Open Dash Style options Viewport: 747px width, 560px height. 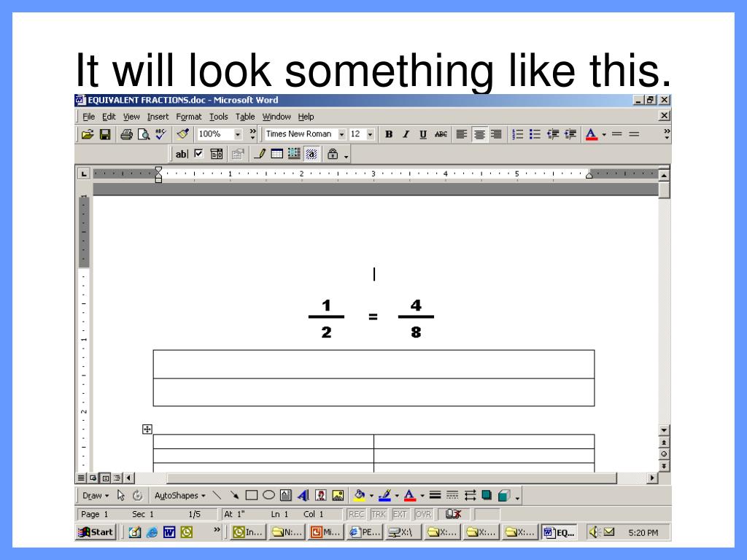pyautogui.click(x=452, y=495)
